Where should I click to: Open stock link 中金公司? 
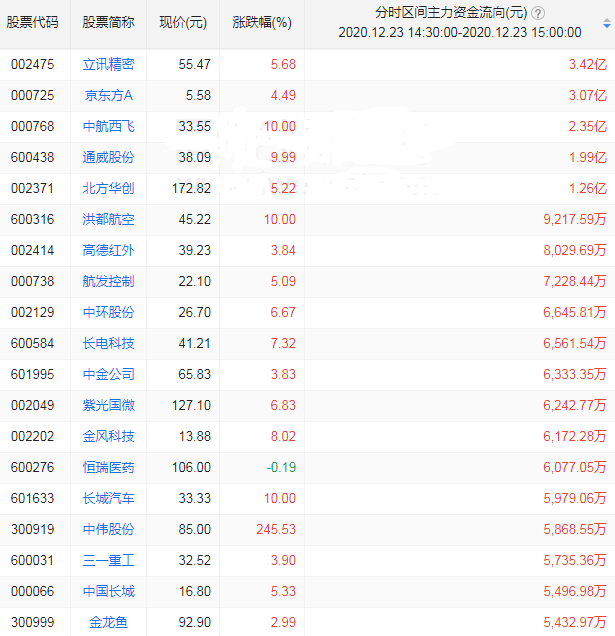coord(108,374)
